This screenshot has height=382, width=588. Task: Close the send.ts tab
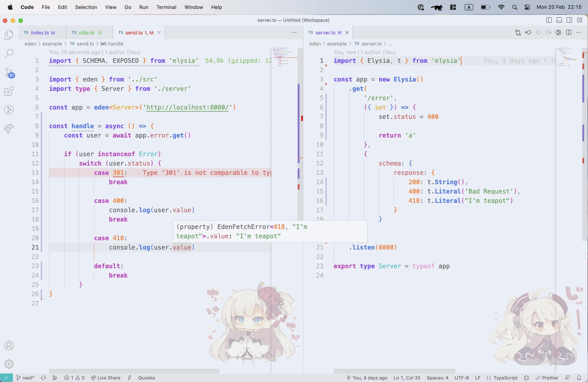point(159,33)
